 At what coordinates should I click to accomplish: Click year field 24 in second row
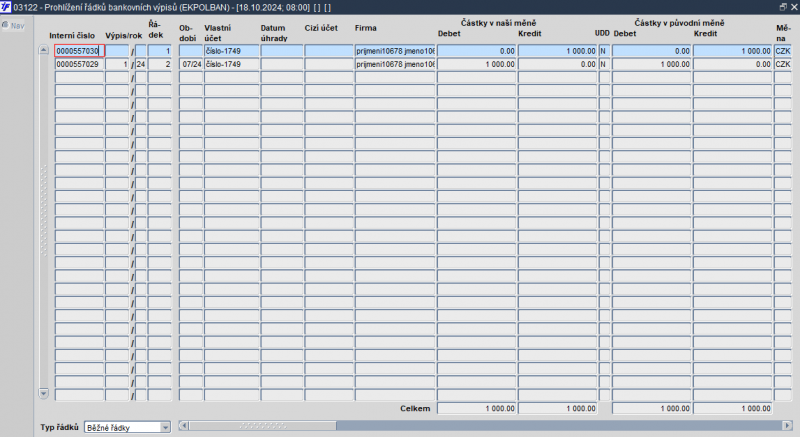(141, 64)
